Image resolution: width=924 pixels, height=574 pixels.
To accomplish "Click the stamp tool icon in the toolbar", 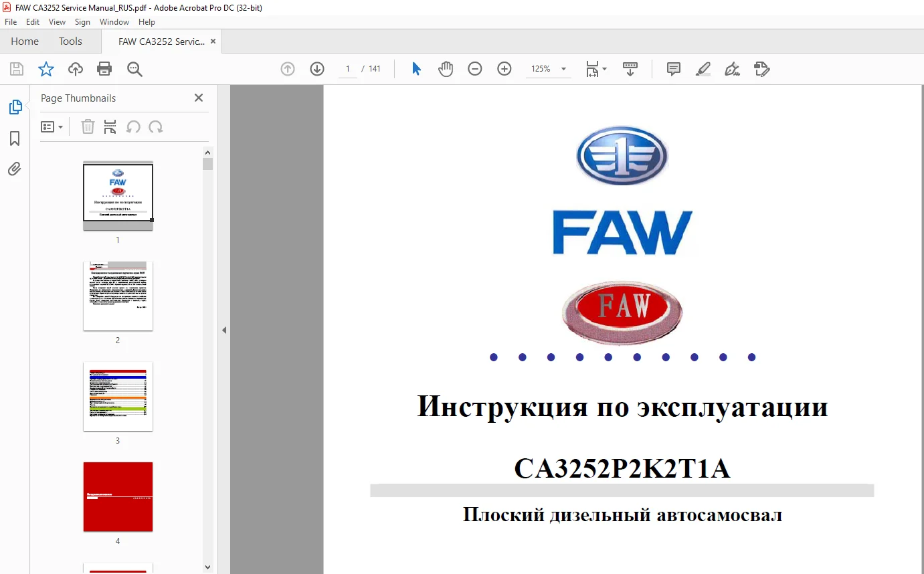I will coord(762,69).
